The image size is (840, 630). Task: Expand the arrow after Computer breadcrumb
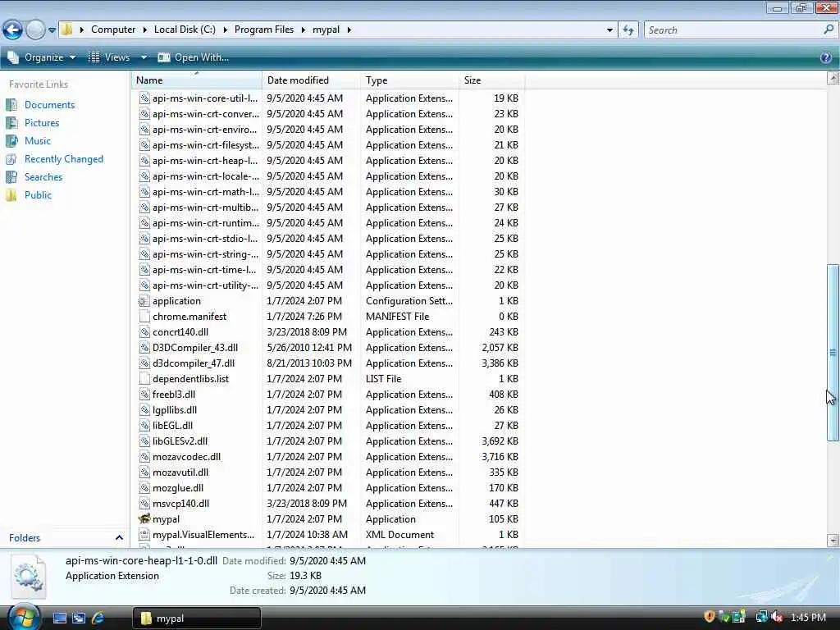(144, 30)
